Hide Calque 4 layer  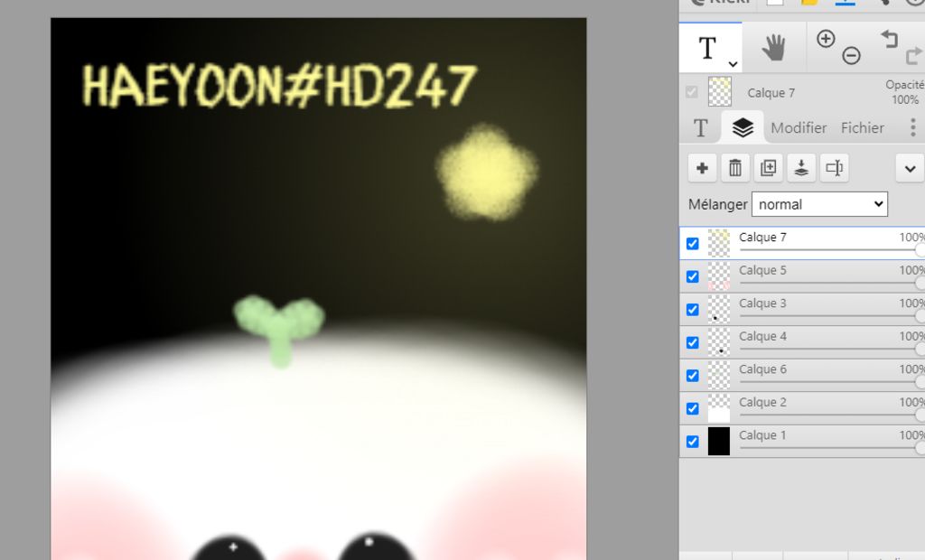click(x=693, y=343)
